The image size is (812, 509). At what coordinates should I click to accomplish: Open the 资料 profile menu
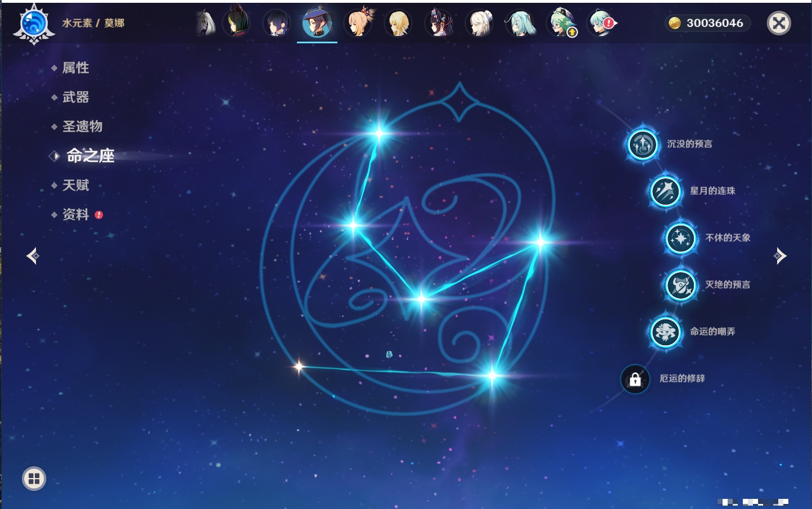(75, 214)
